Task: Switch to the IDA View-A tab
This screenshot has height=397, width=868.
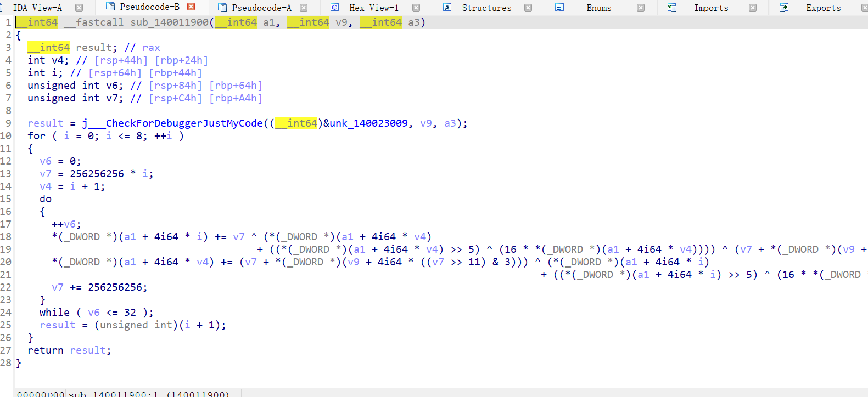Action: pyautogui.click(x=37, y=8)
